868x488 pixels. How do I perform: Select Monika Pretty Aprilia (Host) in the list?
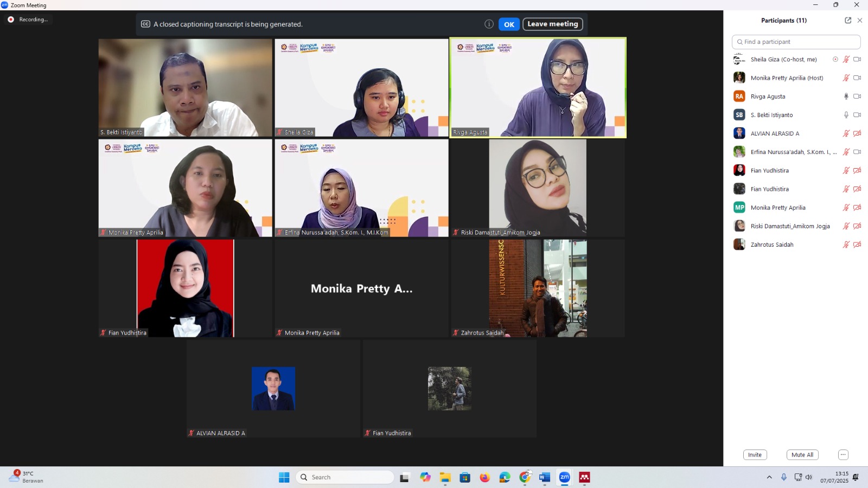coord(787,78)
